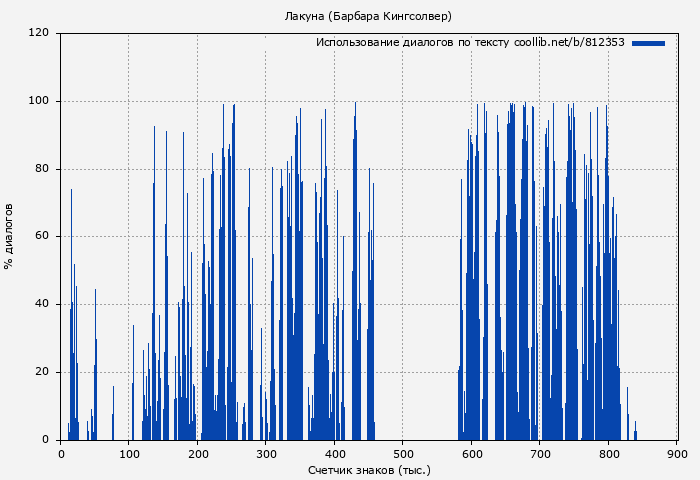
Task: Click the 500 tick on the x-axis
Action: 403,453
